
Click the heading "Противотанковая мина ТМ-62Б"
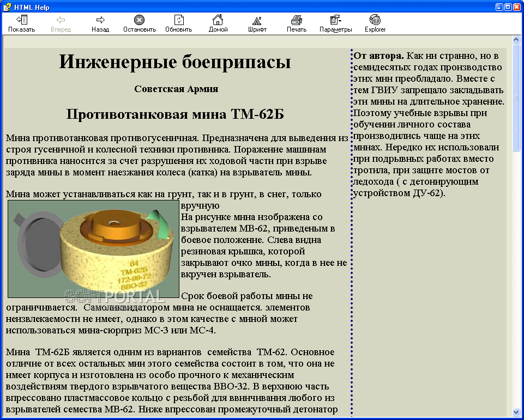click(x=175, y=114)
